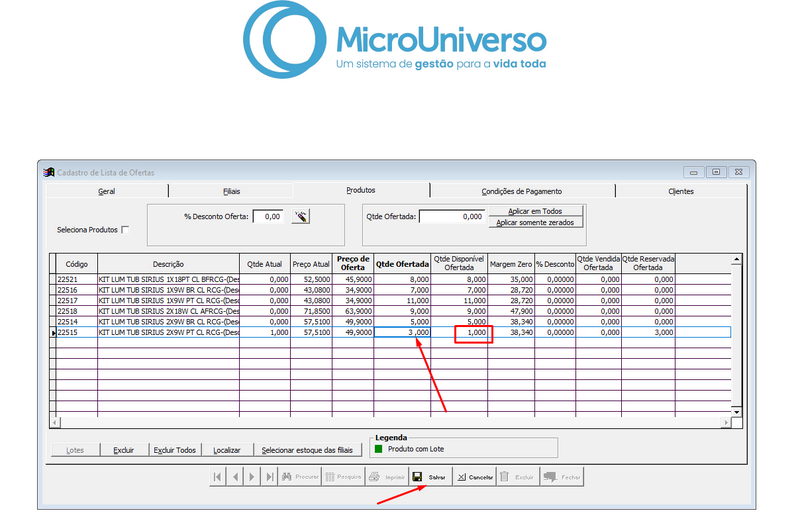This screenshot has height=521, width=800.
Task: Click the Qtde Atual column header
Action: pos(265,264)
